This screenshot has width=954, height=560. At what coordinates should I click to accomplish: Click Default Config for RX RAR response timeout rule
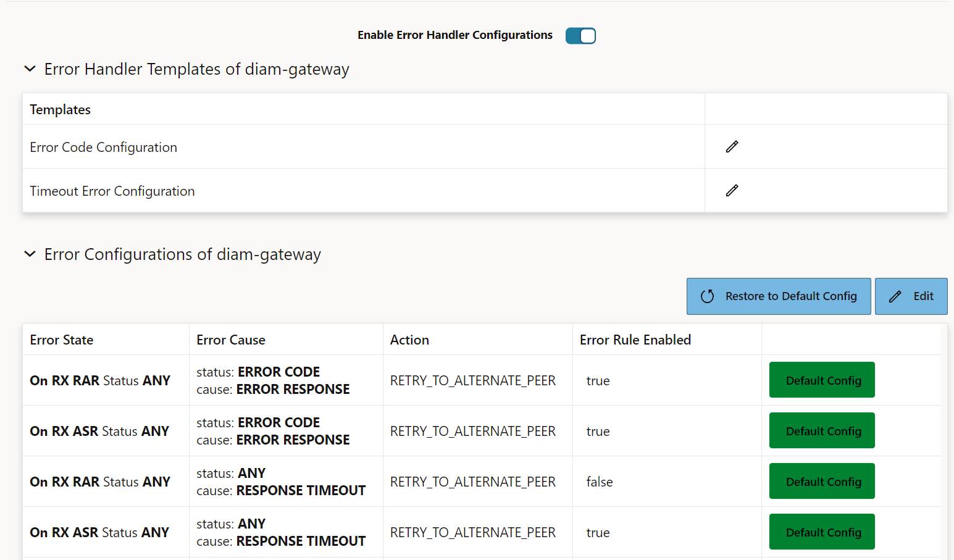click(x=822, y=481)
